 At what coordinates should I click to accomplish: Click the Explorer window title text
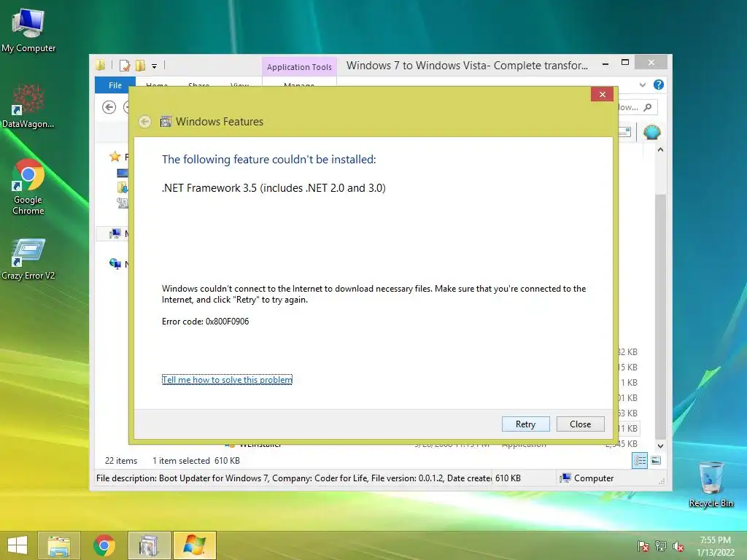(x=467, y=65)
